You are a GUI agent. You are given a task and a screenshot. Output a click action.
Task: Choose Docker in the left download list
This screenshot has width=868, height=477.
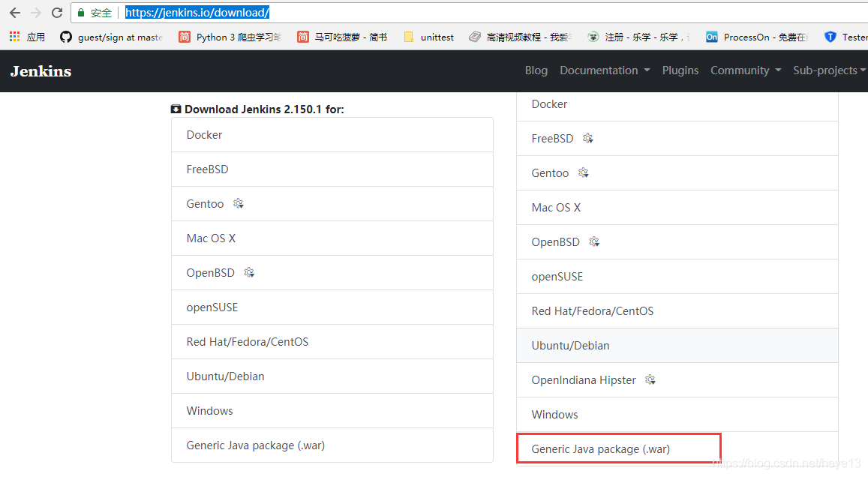pos(332,134)
